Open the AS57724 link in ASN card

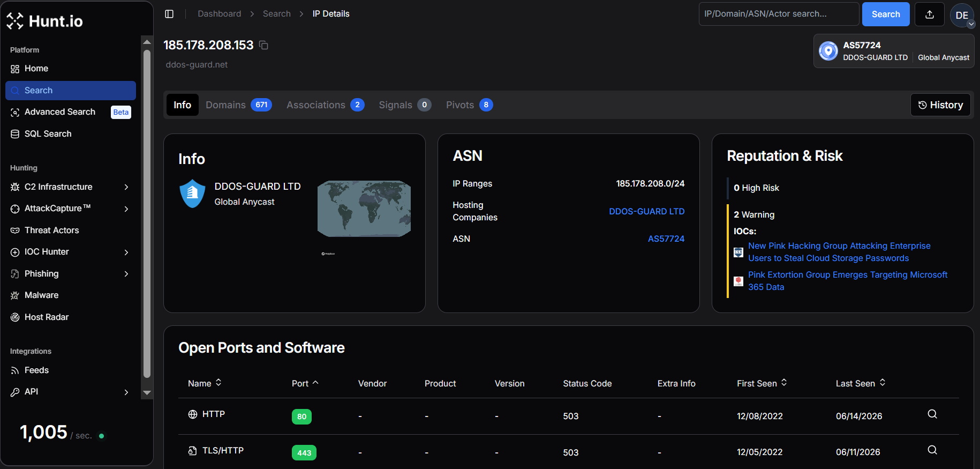[x=666, y=239]
